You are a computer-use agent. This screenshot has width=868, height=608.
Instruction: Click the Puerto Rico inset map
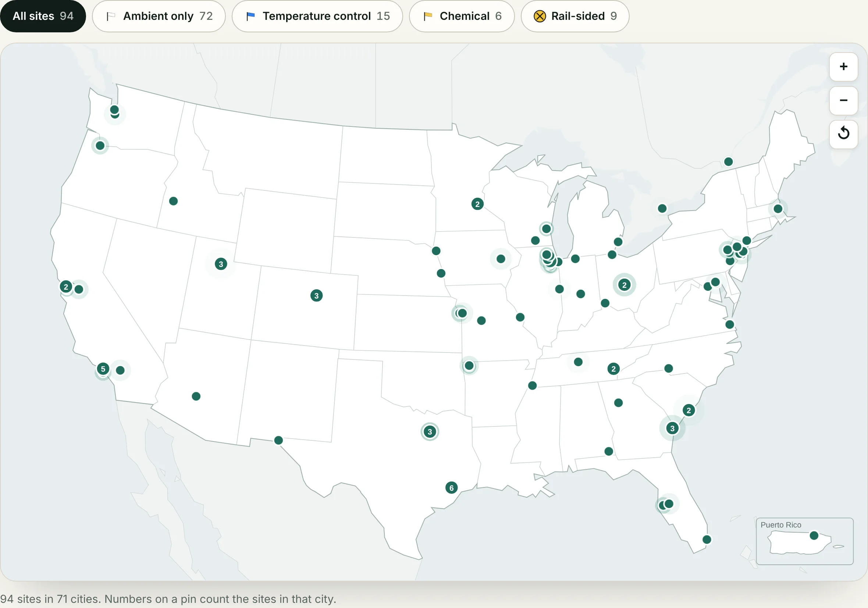(x=804, y=541)
